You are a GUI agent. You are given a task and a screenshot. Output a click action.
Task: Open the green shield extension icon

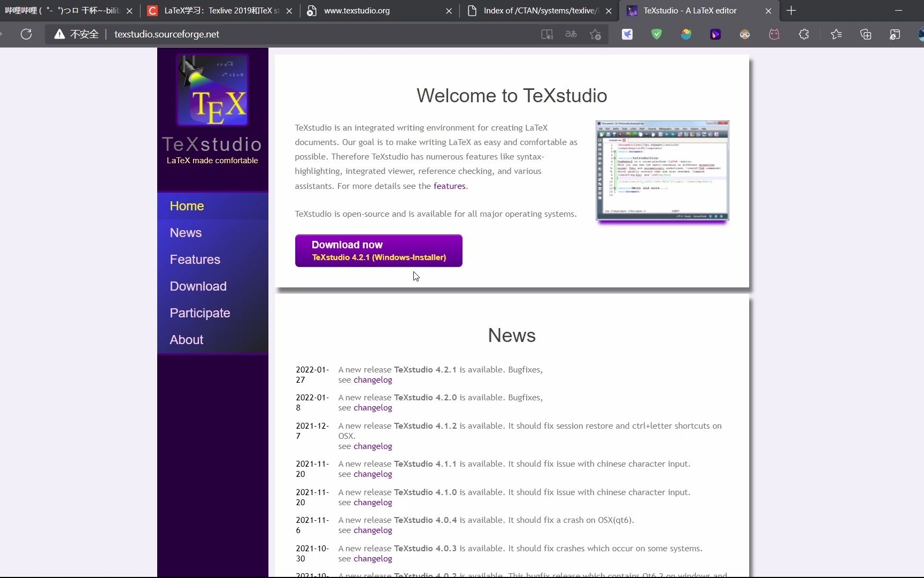pyautogui.click(x=657, y=34)
